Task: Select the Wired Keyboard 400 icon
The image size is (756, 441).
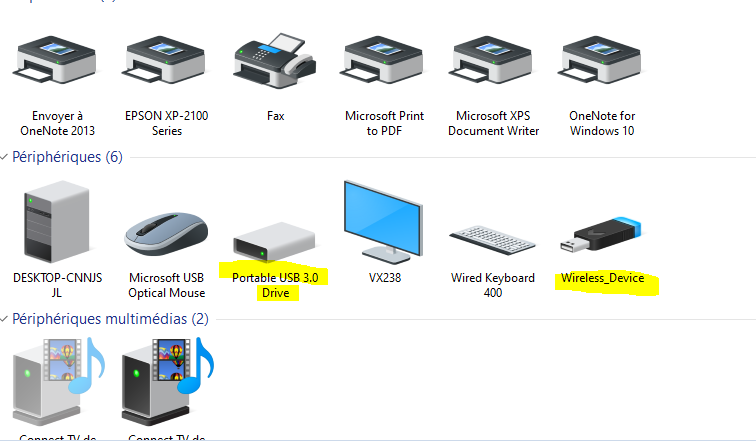Action: click(492, 240)
